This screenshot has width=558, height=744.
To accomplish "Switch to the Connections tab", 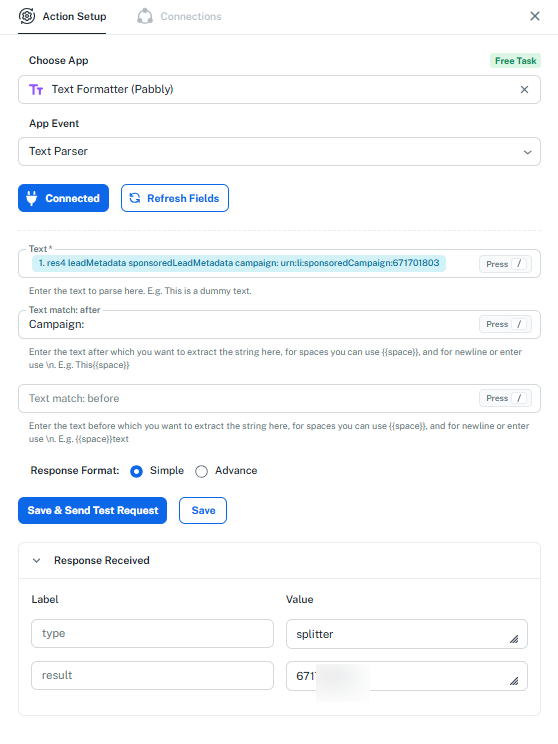I will (179, 17).
